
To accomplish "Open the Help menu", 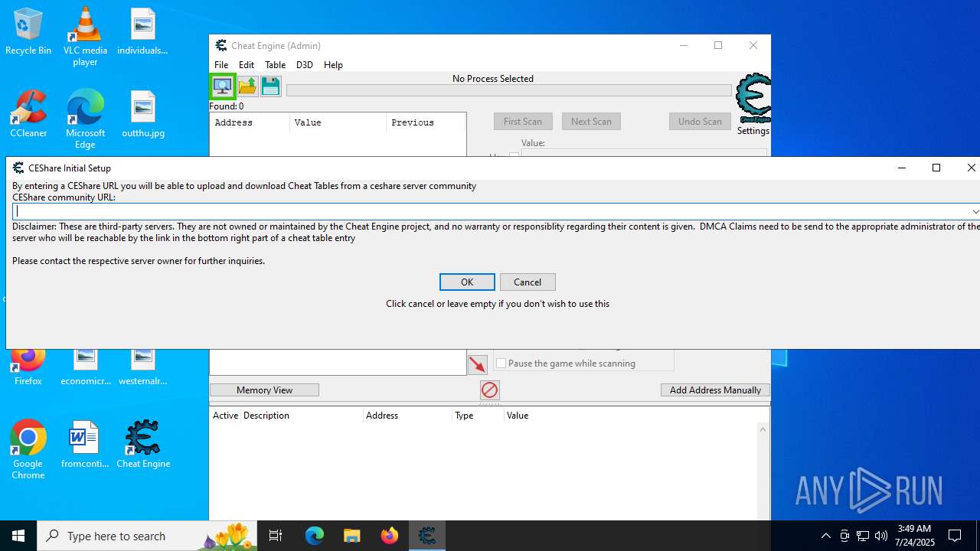I will [x=333, y=65].
